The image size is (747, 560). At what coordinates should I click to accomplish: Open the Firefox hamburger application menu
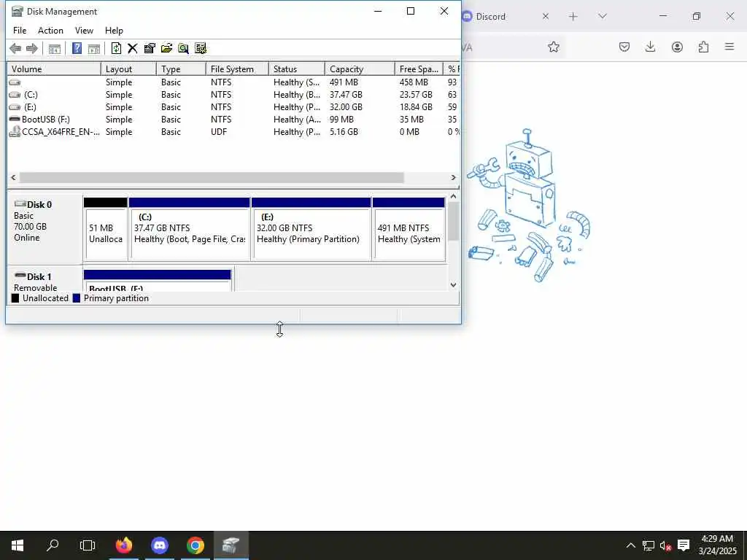click(729, 47)
